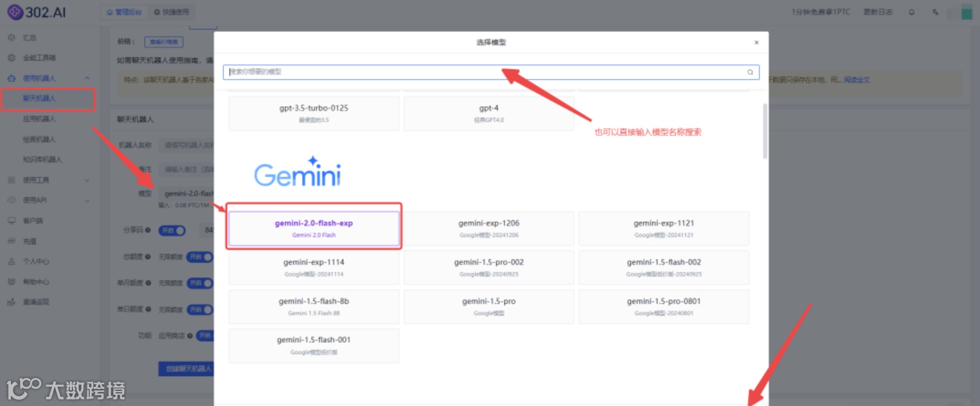Open the 个人中心 person icon
The width and height of the screenshot is (980, 406).
tap(12, 262)
